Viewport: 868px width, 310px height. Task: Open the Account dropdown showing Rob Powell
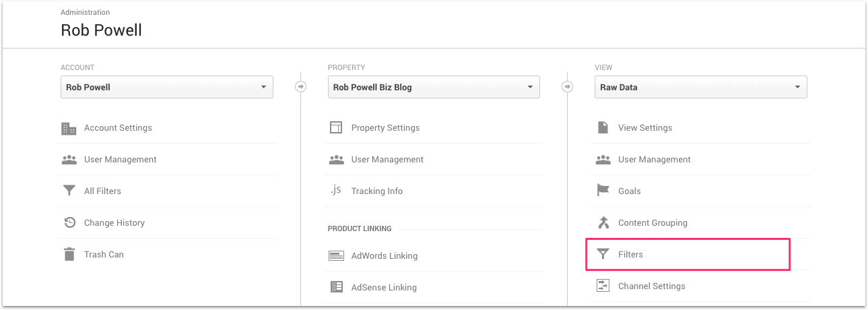(x=166, y=87)
